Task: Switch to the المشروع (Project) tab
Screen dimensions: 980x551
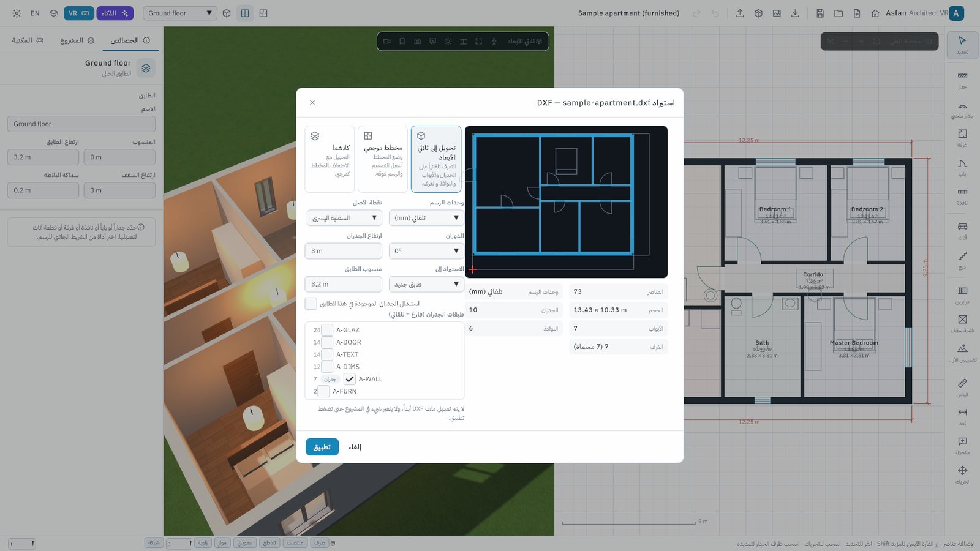Action: coord(77,40)
